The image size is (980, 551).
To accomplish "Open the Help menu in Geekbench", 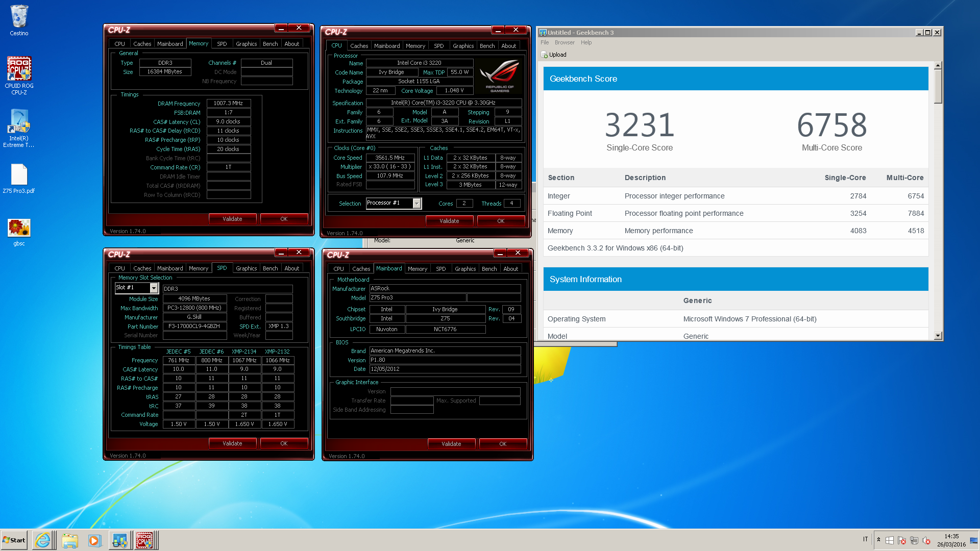I will point(586,42).
